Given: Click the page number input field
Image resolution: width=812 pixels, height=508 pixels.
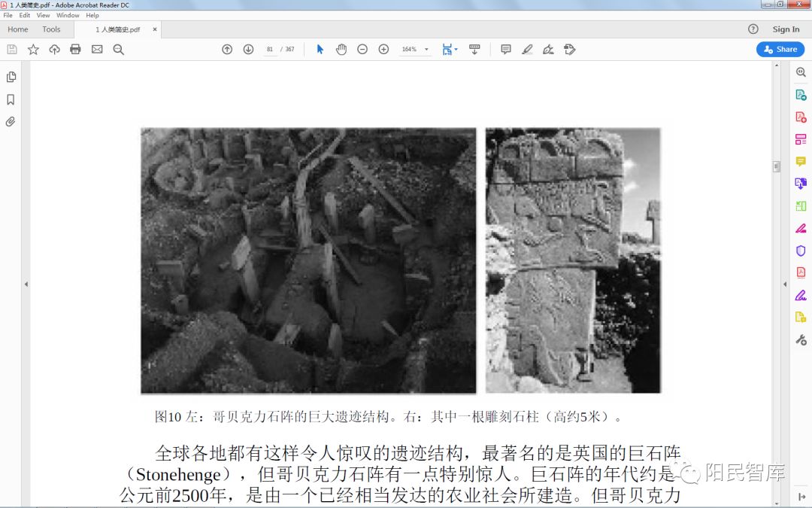Looking at the screenshot, I should point(270,50).
